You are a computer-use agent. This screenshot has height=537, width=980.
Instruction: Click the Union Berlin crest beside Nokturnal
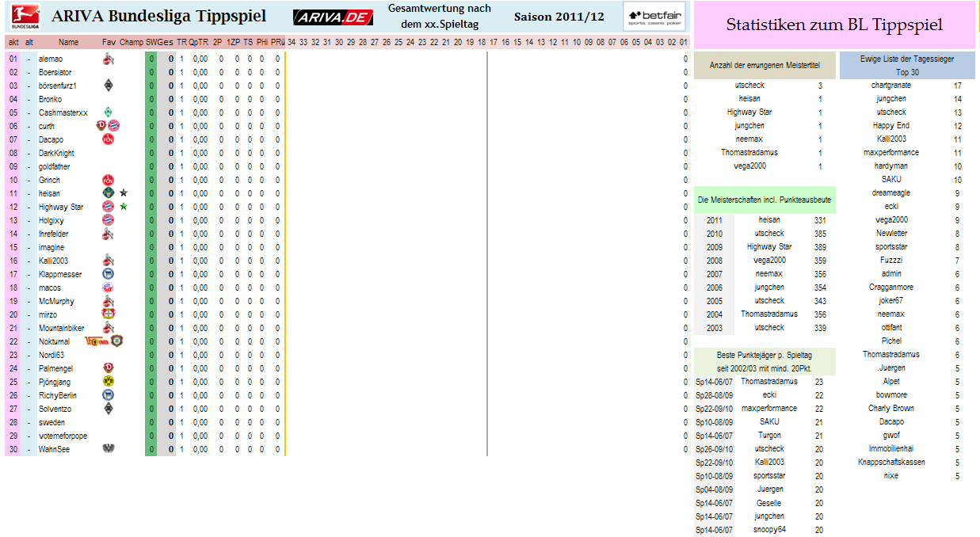tap(96, 341)
